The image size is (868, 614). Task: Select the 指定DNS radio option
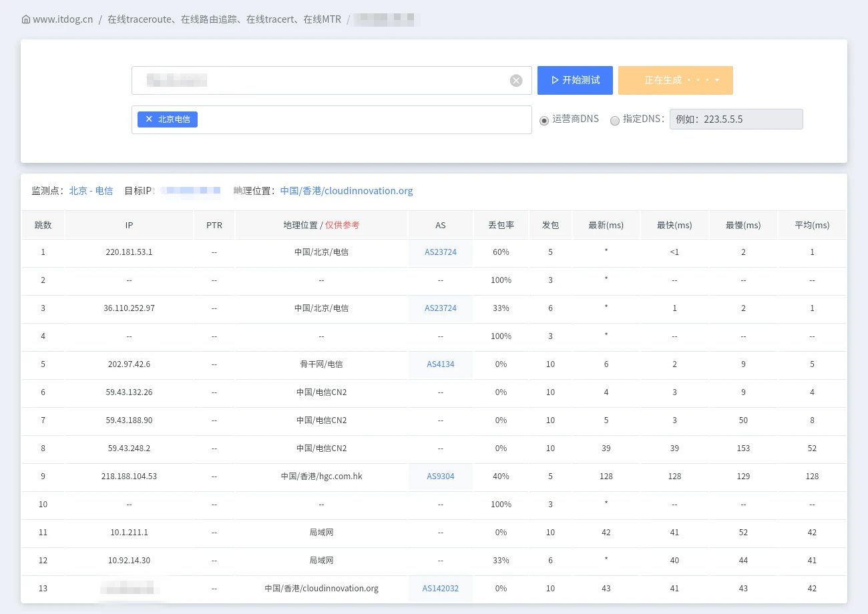[615, 120]
